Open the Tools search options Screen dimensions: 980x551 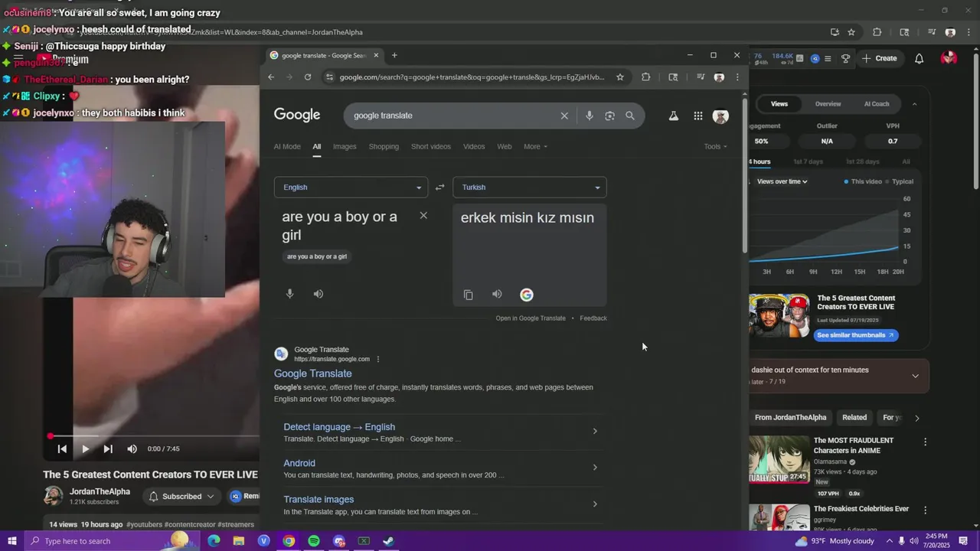pos(715,146)
